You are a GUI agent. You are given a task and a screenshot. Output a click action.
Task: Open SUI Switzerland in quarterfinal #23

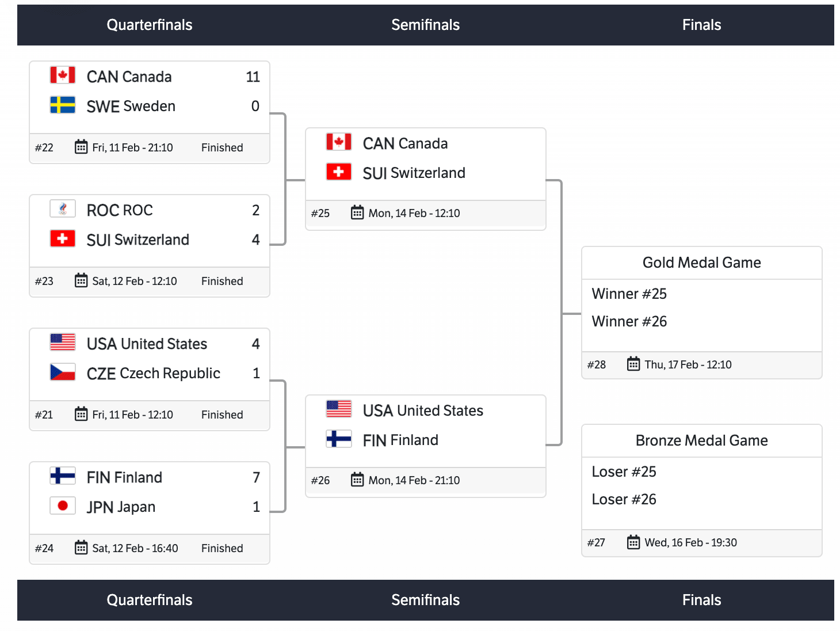coord(138,240)
